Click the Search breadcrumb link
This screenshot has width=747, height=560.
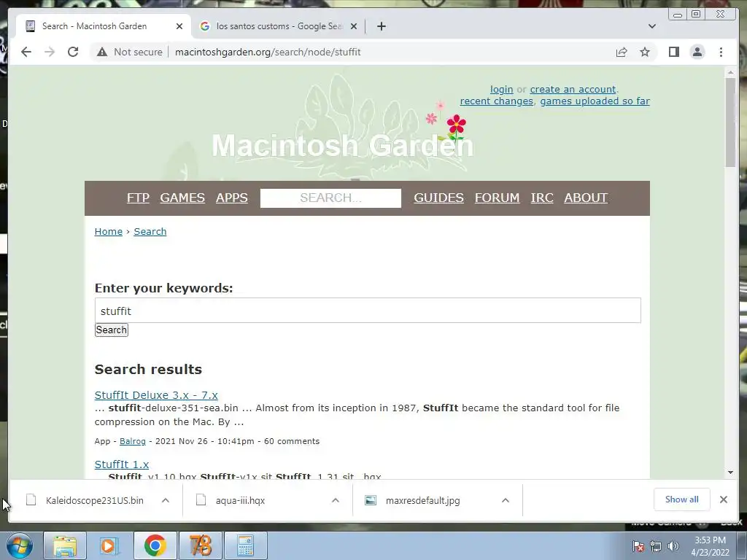pos(150,231)
